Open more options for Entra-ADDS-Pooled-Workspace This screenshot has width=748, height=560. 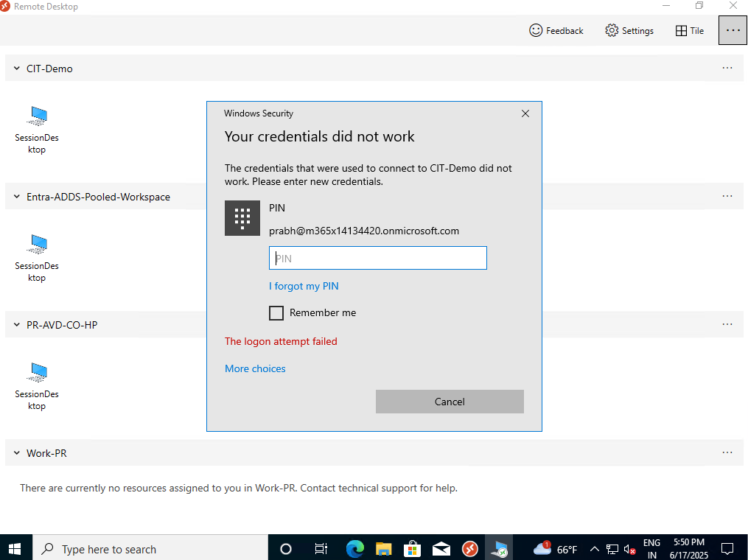(x=727, y=196)
